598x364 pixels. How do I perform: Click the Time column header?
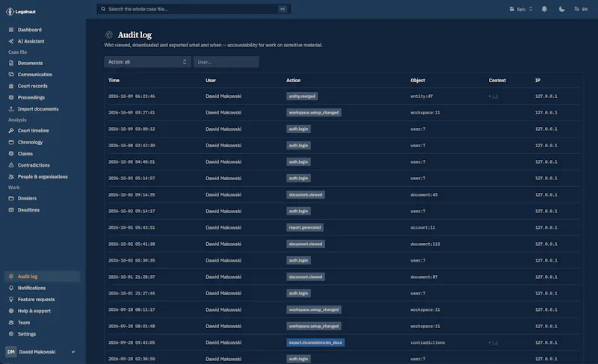coord(114,81)
